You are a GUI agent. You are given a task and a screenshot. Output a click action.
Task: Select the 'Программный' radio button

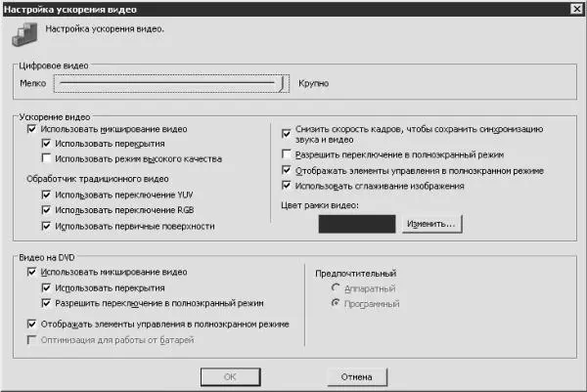pyautogui.click(x=339, y=304)
